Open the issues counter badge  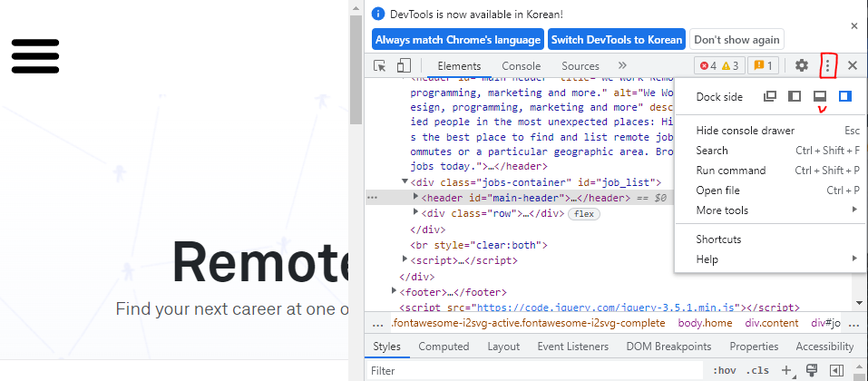[x=764, y=66]
